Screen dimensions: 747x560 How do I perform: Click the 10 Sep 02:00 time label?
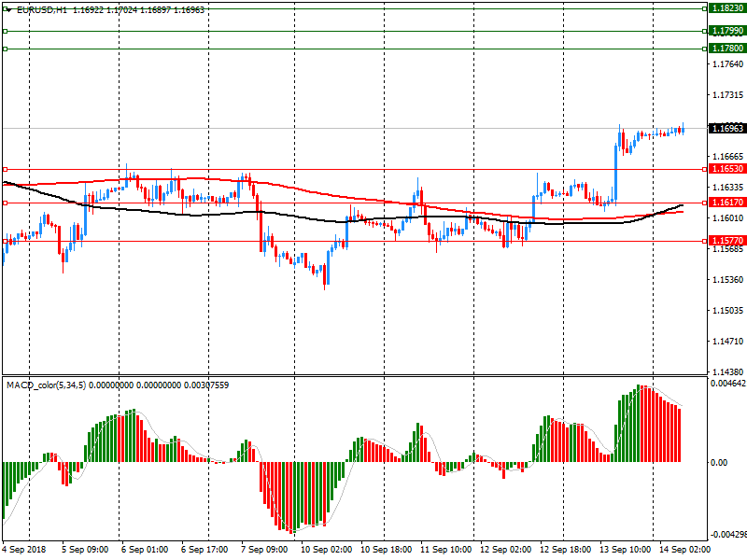[326, 550]
